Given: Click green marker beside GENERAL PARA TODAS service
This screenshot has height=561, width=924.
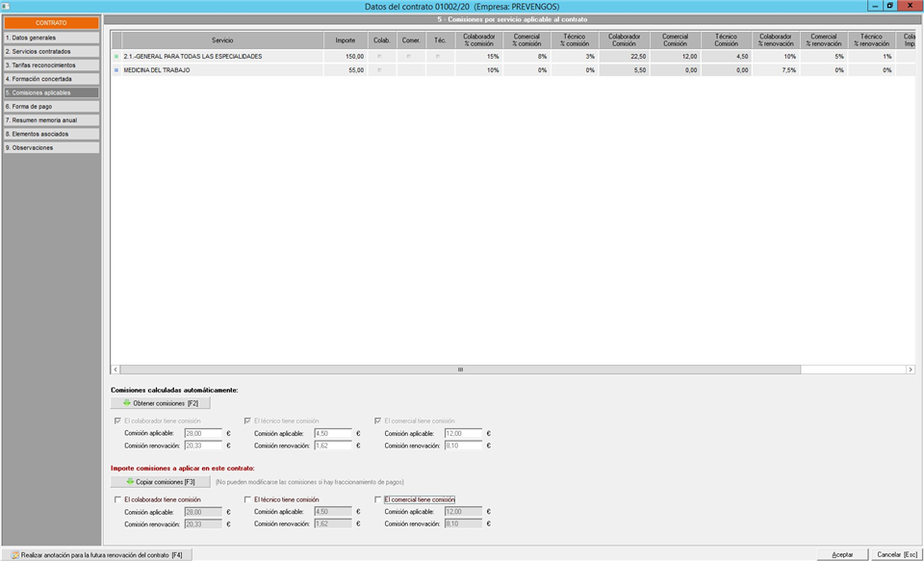Looking at the screenshot, I should [x=116, y=57].
